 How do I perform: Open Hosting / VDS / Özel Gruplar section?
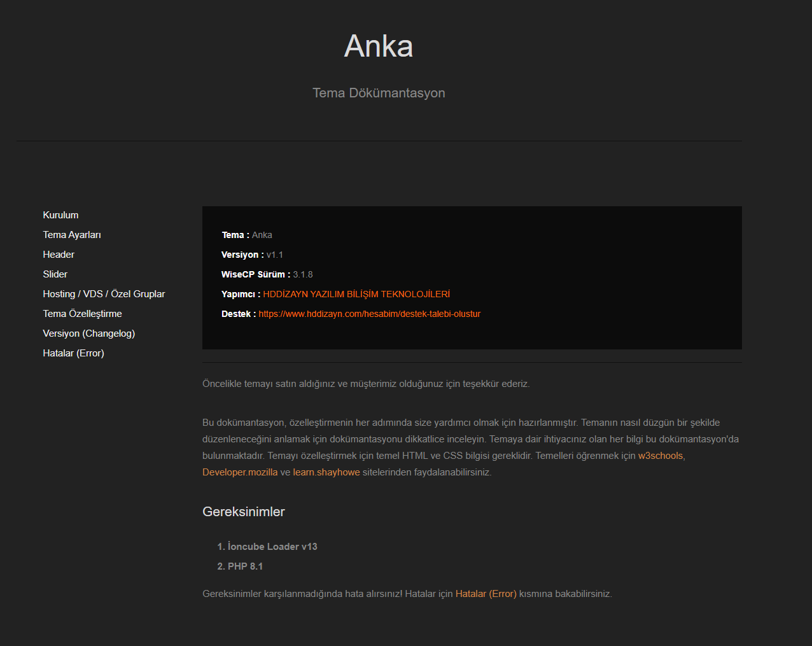point(104,294)
